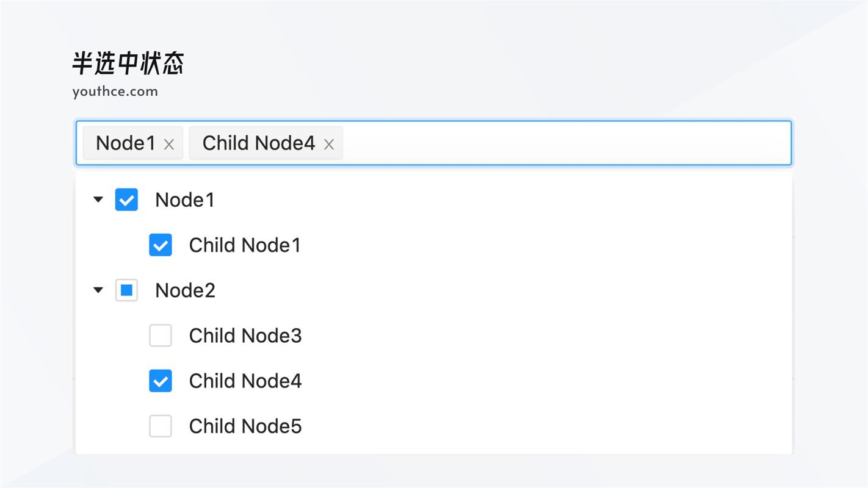The image size is (868, 488).
Task: Click the empty area of the tag input
Action: pyautogui.click(x=562, y=143)
